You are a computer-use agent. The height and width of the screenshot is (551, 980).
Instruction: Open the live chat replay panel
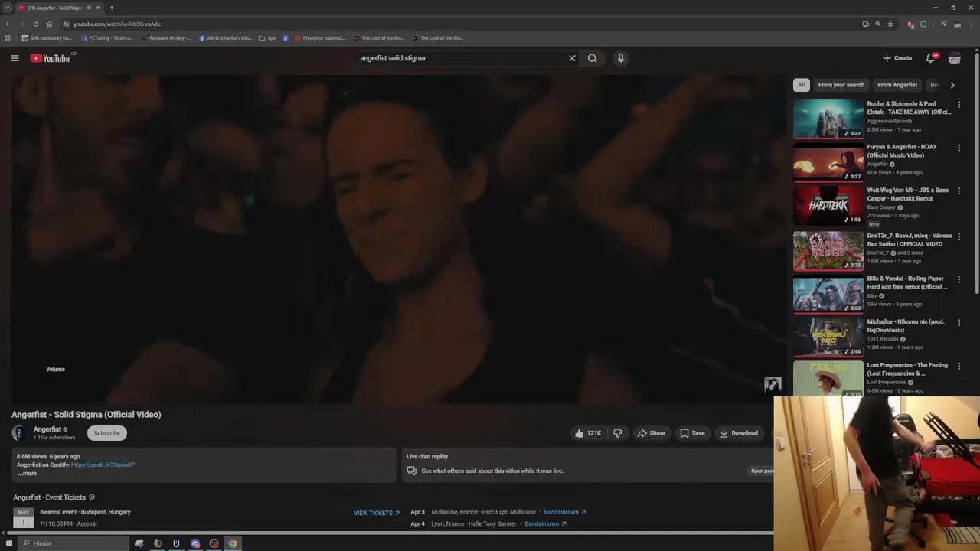pyautogui.click(x=762, y=471)
